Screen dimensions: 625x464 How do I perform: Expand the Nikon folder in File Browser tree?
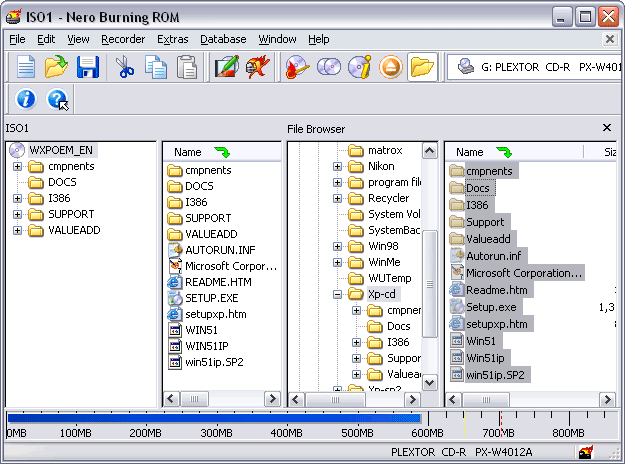pos(337,166)
